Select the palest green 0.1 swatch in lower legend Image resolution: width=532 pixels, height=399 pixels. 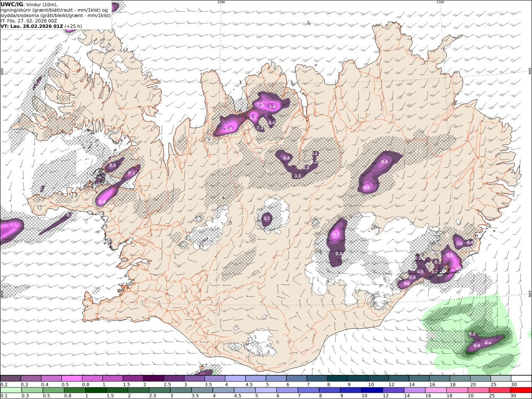[11, 390]
